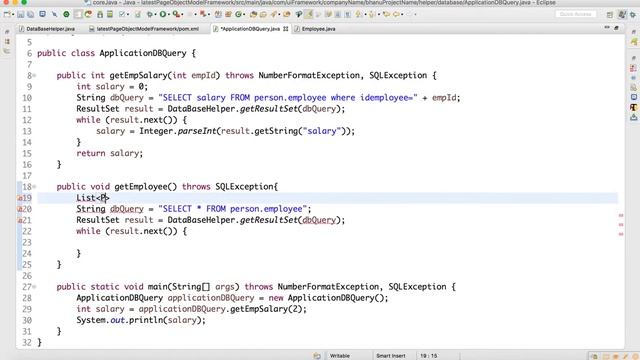Select the ApplicationDBQuery.java tab
The width and height of the screenshot is (640, 360).
[x=247, y=29]
